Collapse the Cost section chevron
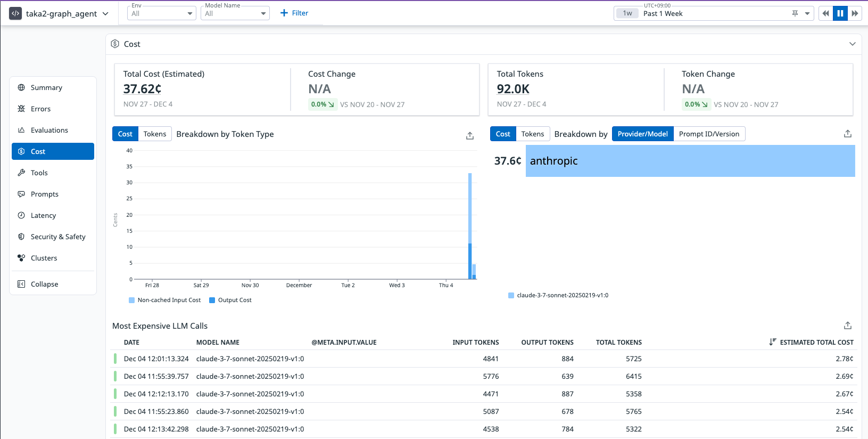The image size is (868, 439). 853,44
